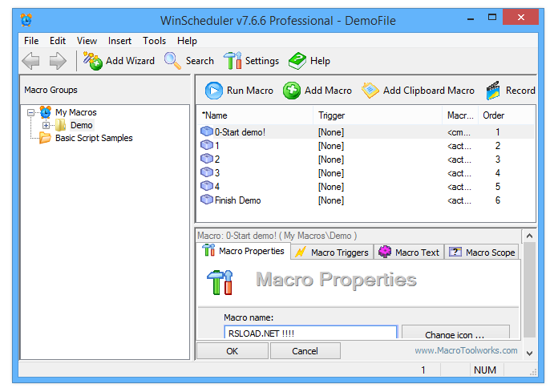Sort by the Order column header
554x392 pixels.
[x=506, y=115]
